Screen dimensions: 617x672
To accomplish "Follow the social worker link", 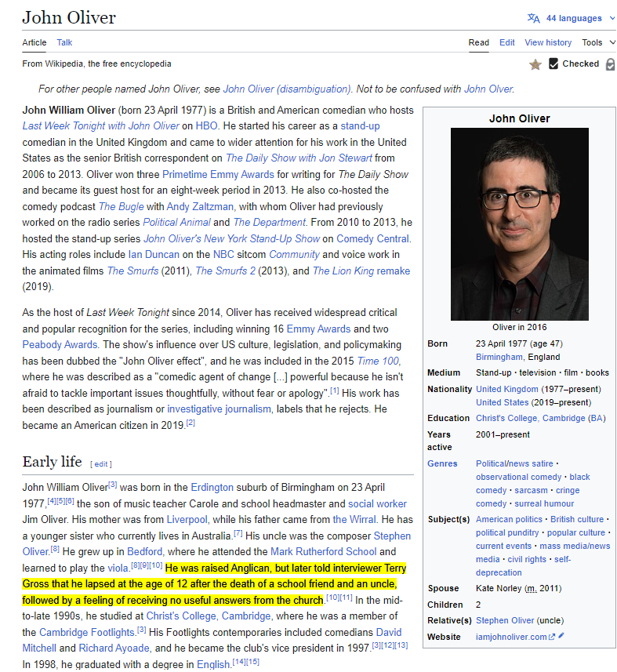I will point(377,503).
